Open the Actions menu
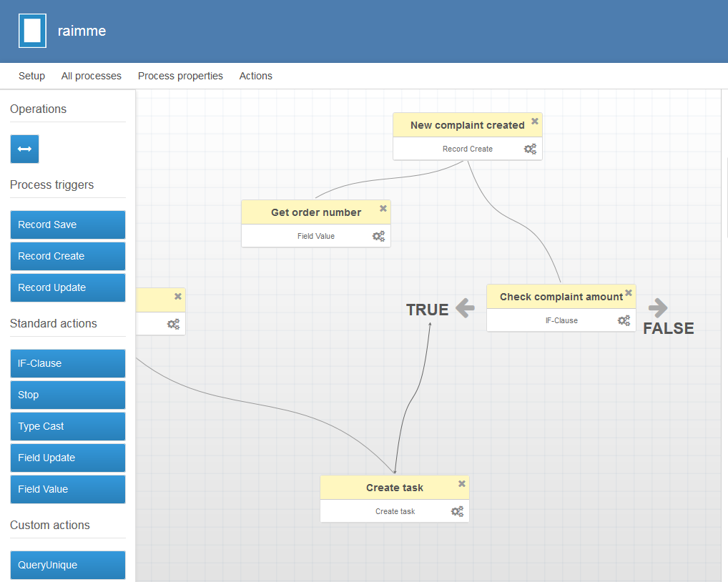This screenshot has width=728, height=582. [x=255, y=76]
